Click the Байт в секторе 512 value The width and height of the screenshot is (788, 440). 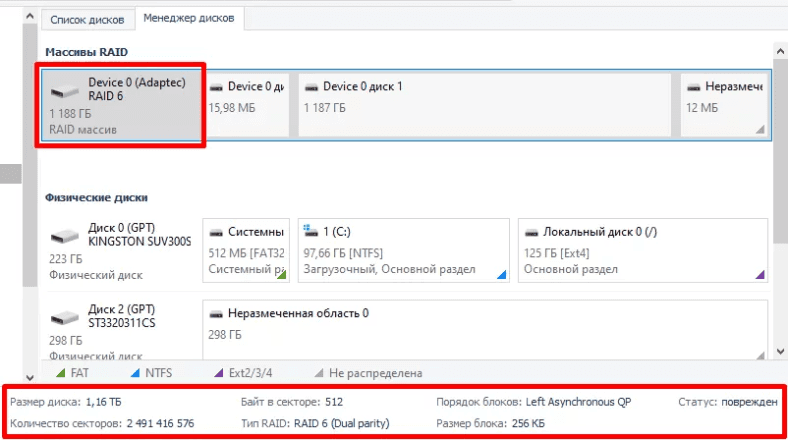click(x=334, y=402)
